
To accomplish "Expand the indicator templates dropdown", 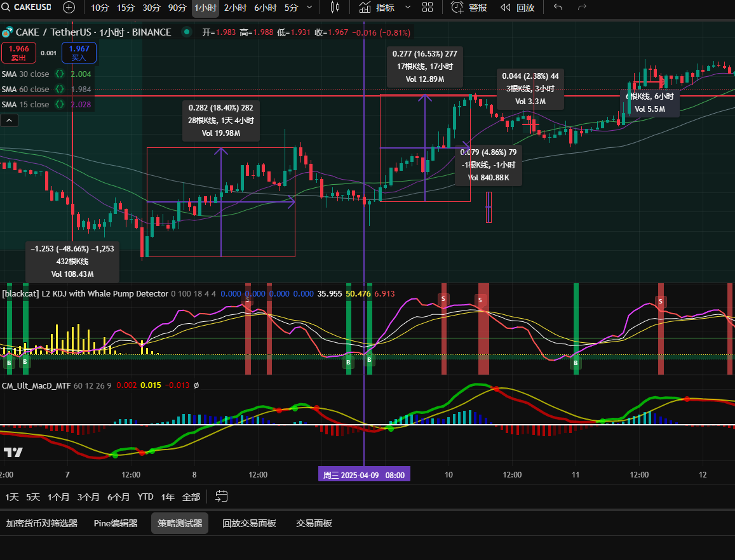I will [408, 8].
